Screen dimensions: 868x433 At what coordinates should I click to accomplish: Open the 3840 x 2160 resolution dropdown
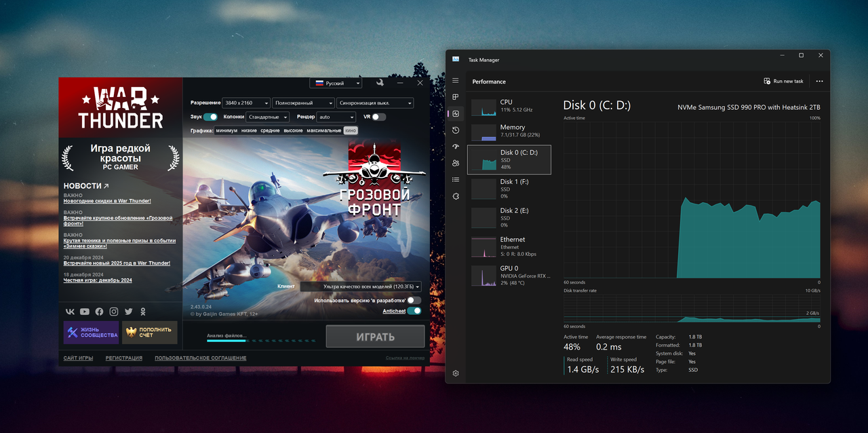coord(246,103)
